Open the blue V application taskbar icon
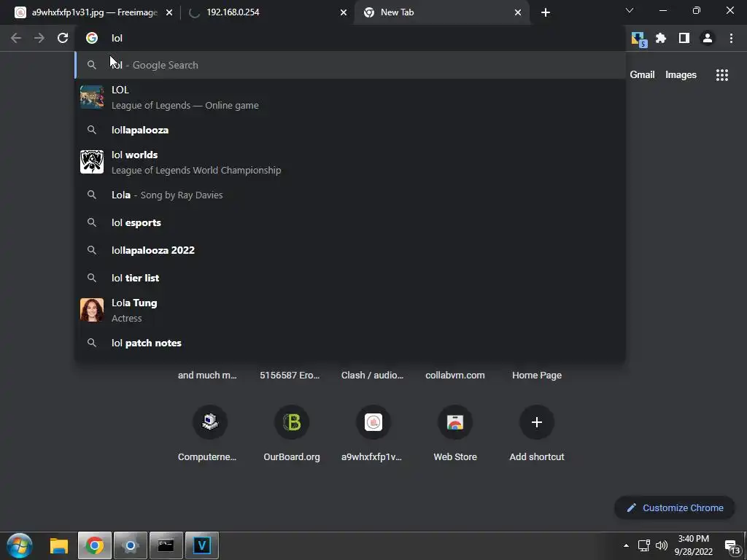747x560 pixels. coord(201,545)
